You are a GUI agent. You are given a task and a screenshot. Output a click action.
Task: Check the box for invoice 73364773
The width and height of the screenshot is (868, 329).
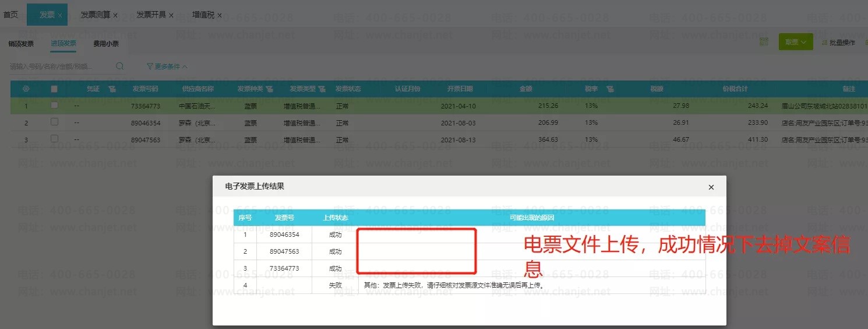[x=54, y=106]
